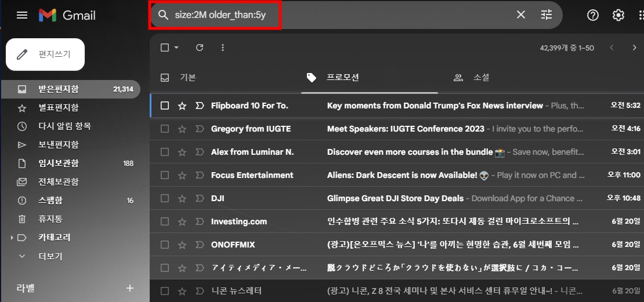
Task: Open the more options three-dot menu
Action: [x=223, y=48]
